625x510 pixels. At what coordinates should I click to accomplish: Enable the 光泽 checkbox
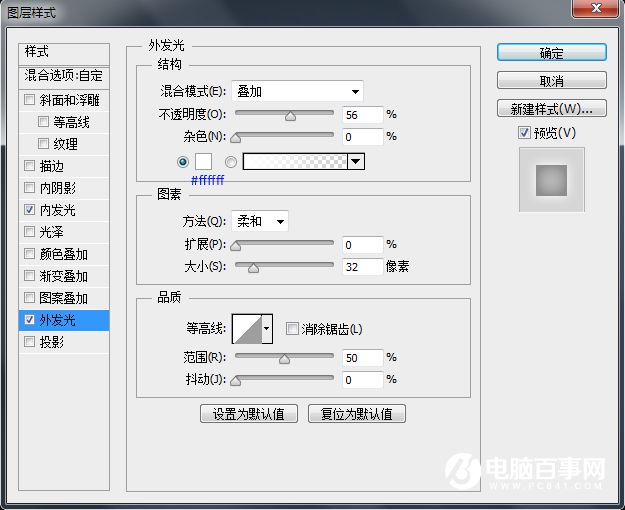[x=29, y=231]
